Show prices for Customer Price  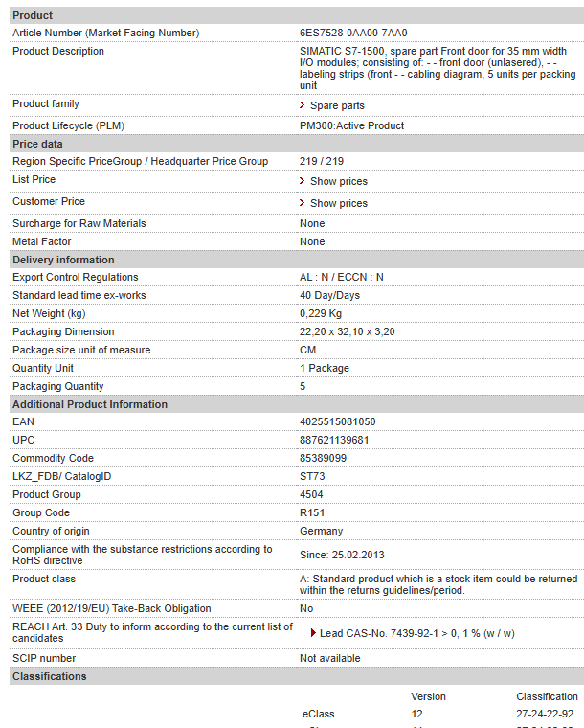click(x=338, y=203)
